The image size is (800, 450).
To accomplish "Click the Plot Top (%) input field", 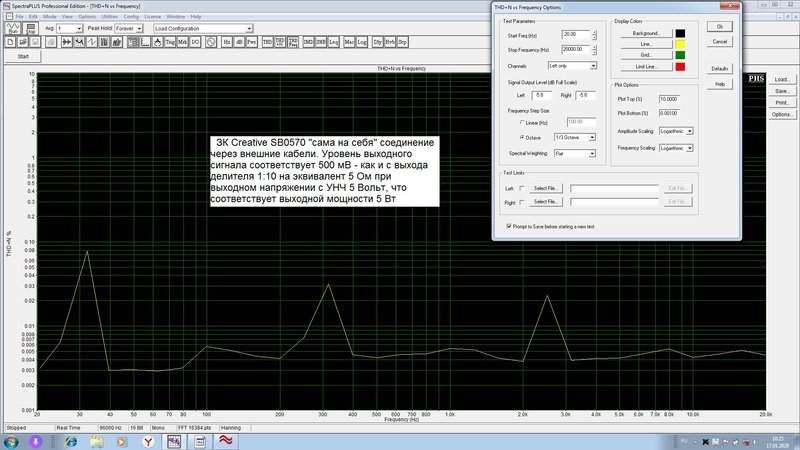I will pyautogui.click(x=669, y=99).
